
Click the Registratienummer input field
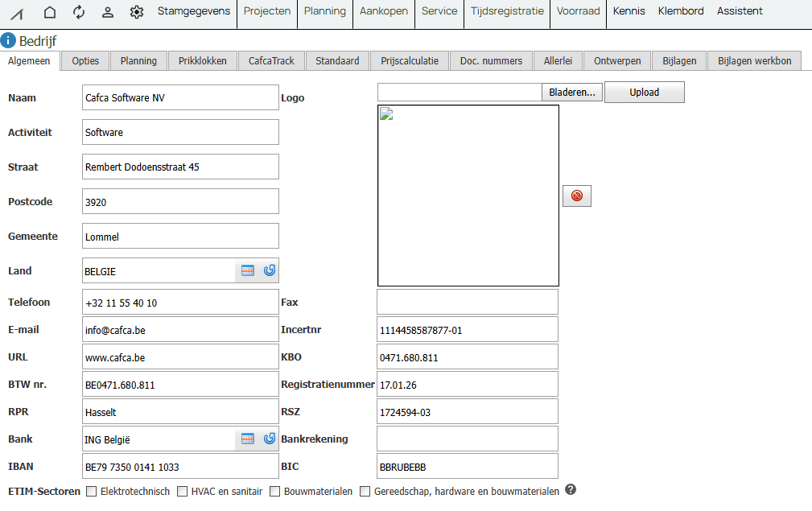click(x=468, y=385)
